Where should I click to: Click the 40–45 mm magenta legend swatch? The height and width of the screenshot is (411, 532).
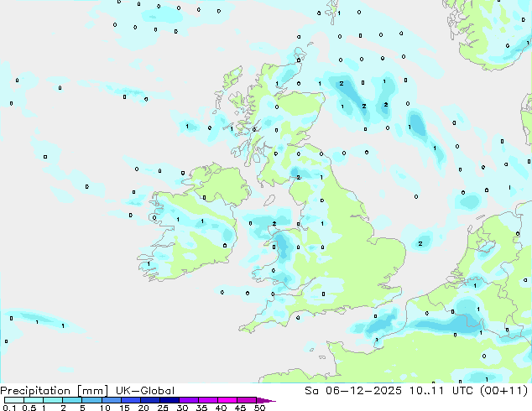click(x=227, y=400)
